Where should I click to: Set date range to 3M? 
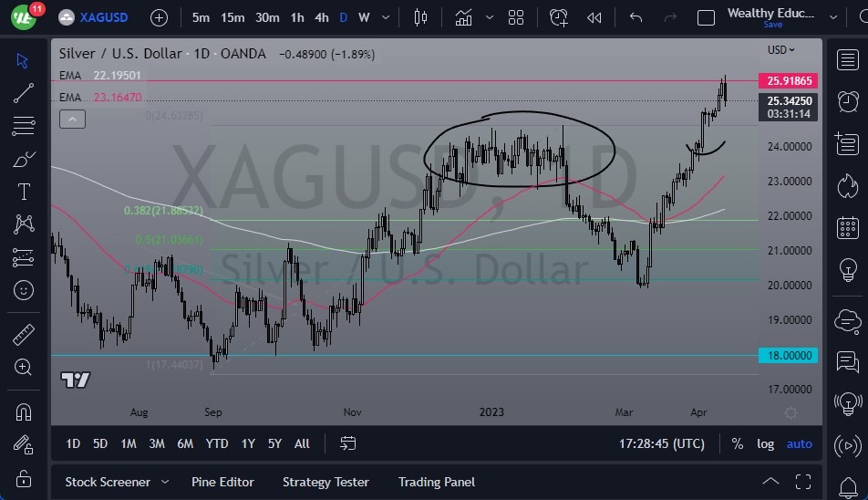pyautogui.click(x=157, y=443)
